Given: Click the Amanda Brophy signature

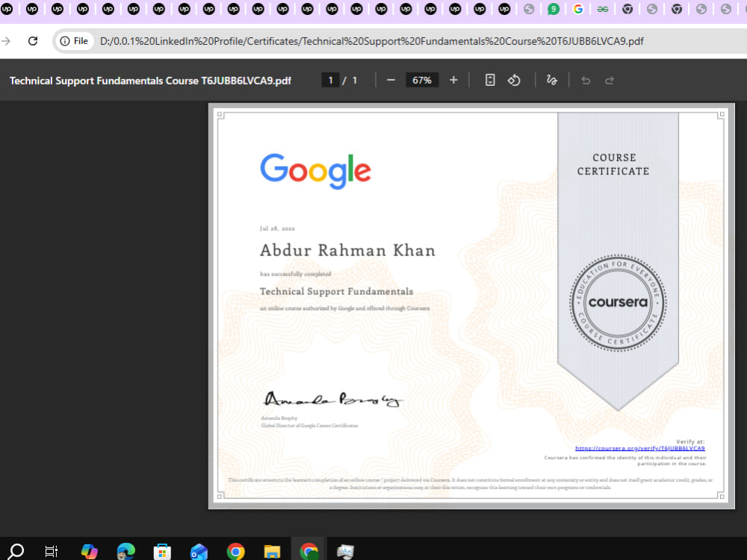Looking at the screenshot, I should [333, 399].
